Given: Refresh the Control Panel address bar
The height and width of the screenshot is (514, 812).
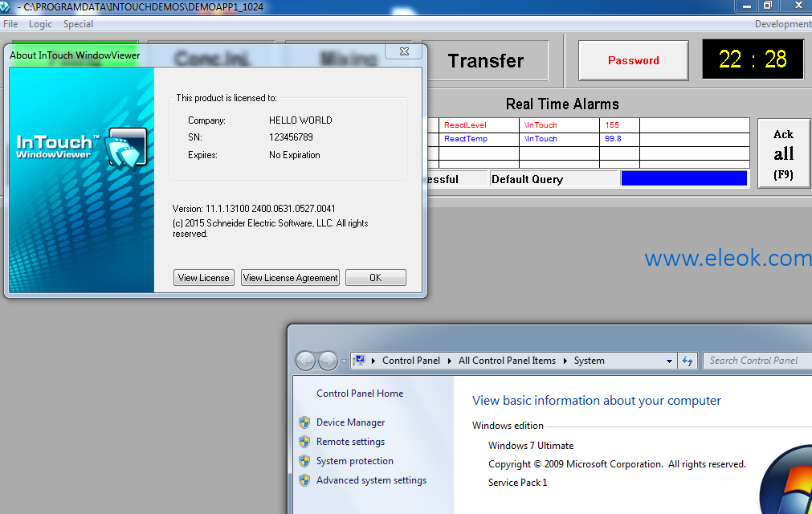Looking at the screenshot, I should pyautogui.click(x=688, y=361).
